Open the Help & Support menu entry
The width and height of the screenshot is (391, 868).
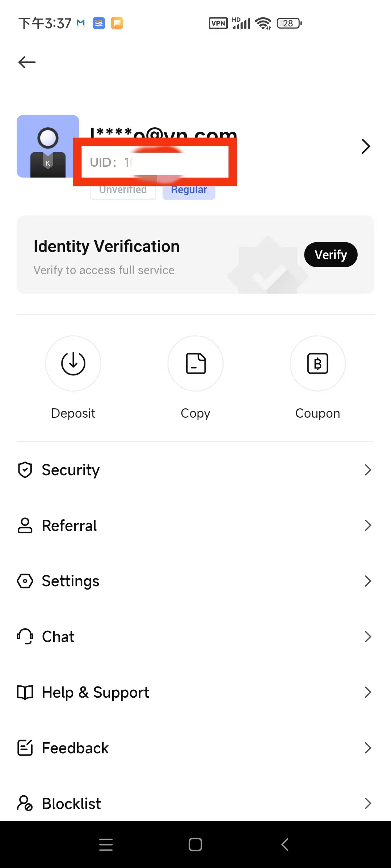coord(195,692)
